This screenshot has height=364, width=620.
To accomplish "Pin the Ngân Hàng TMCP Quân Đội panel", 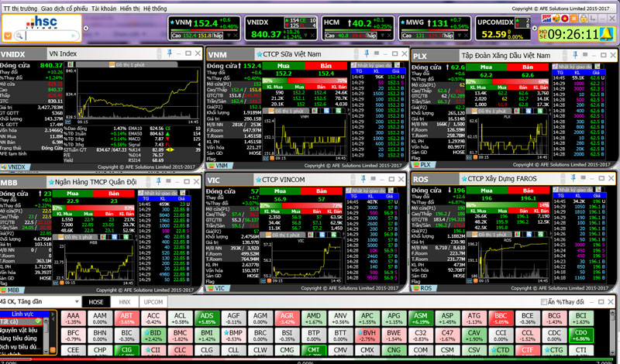I will [159, 181].
